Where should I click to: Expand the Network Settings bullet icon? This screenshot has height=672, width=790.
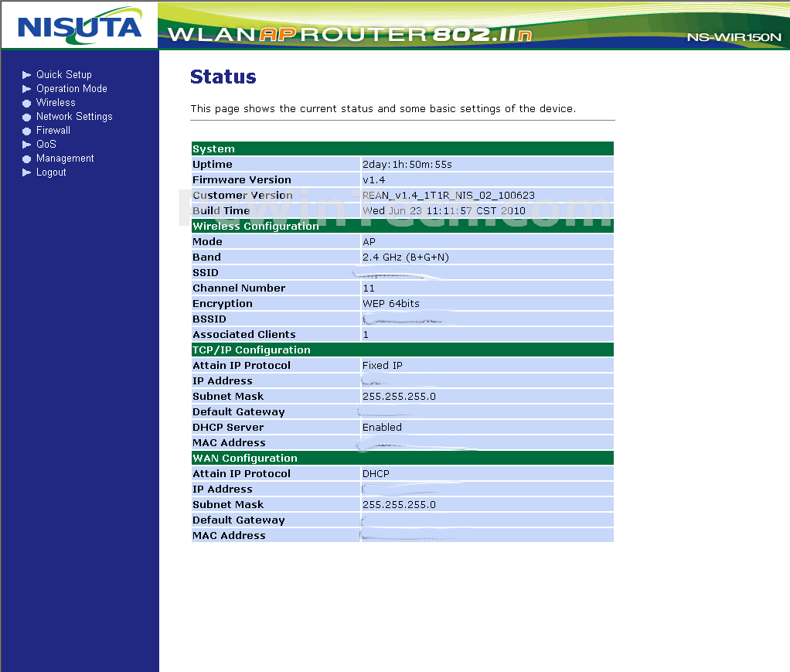click(27, 117)
